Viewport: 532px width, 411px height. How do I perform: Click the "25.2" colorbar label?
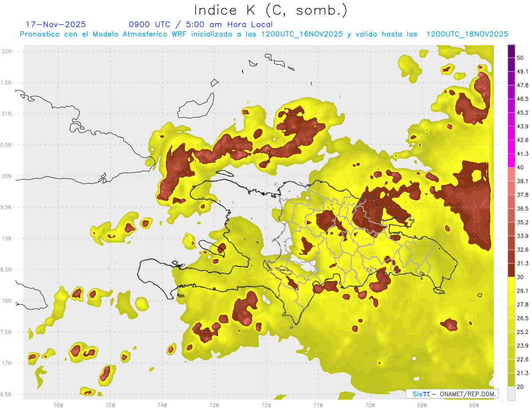(x=522, y=332)
